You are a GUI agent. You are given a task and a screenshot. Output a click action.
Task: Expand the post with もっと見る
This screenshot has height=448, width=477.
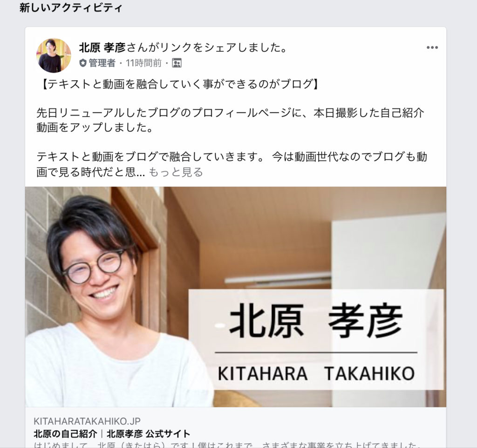point(176,172)
